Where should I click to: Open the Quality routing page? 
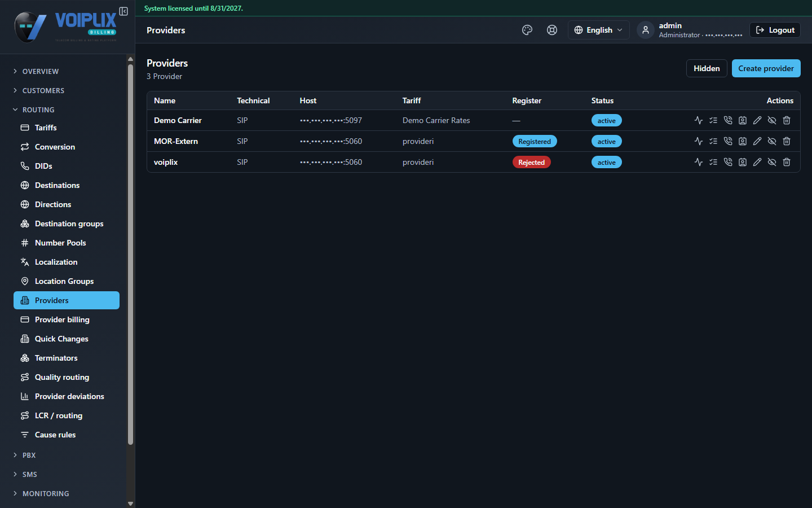(x=67, y=377)
